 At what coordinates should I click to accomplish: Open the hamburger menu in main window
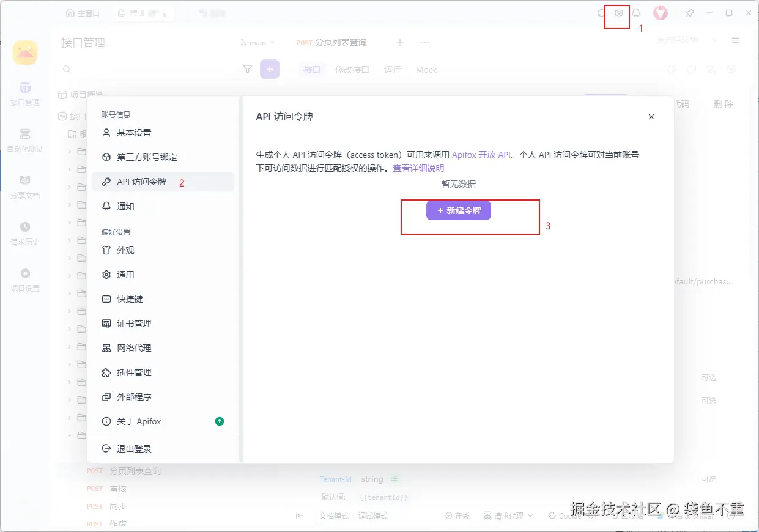[x=736, y=40]
